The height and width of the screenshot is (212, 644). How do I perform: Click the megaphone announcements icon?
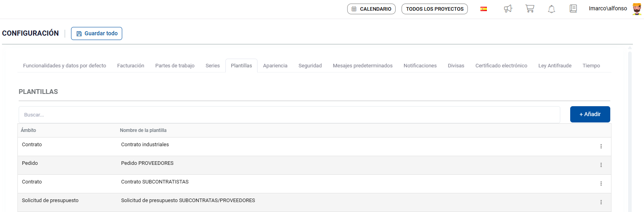click(508, 9)
